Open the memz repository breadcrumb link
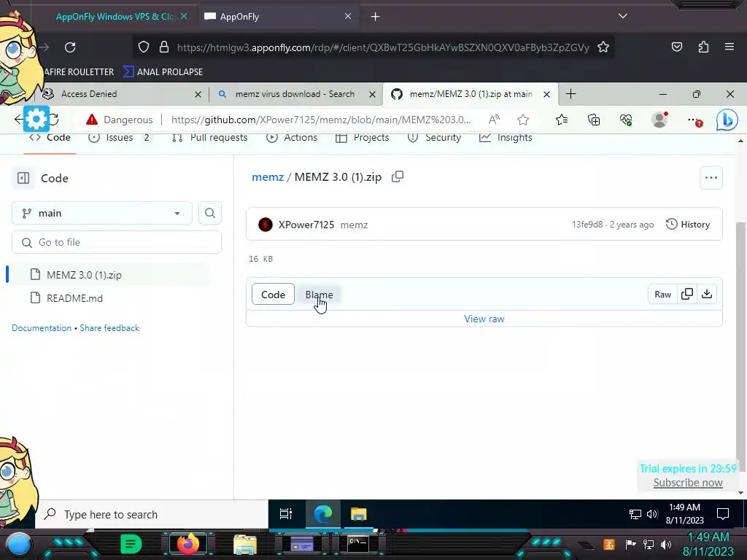 (x=268, y=177)
